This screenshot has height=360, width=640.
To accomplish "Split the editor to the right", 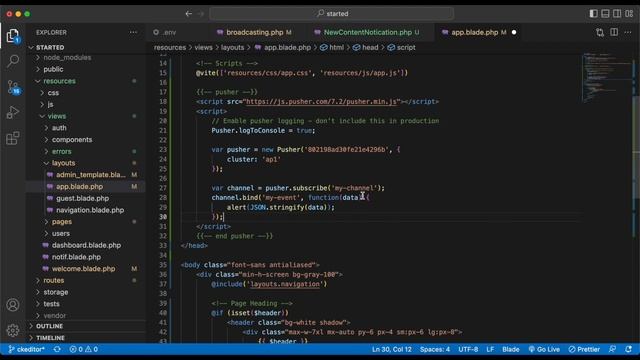I will 614,32.
